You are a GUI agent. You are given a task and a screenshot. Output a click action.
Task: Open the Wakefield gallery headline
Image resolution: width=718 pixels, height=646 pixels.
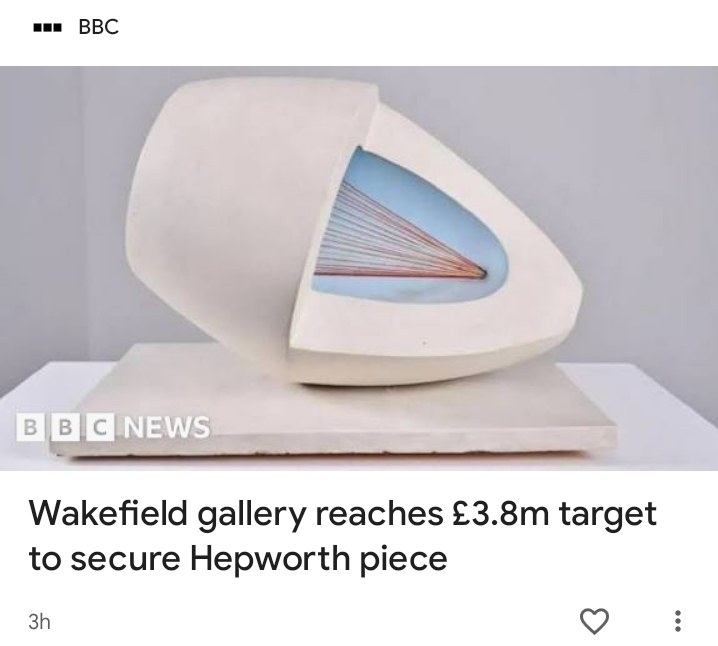[343, 536]
